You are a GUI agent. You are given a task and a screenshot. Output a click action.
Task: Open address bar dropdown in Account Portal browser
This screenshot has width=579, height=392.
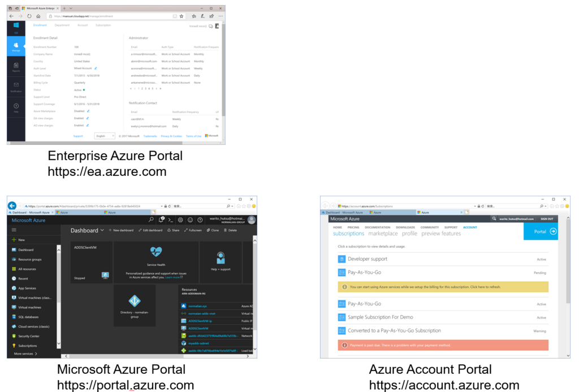pos(475,206)
